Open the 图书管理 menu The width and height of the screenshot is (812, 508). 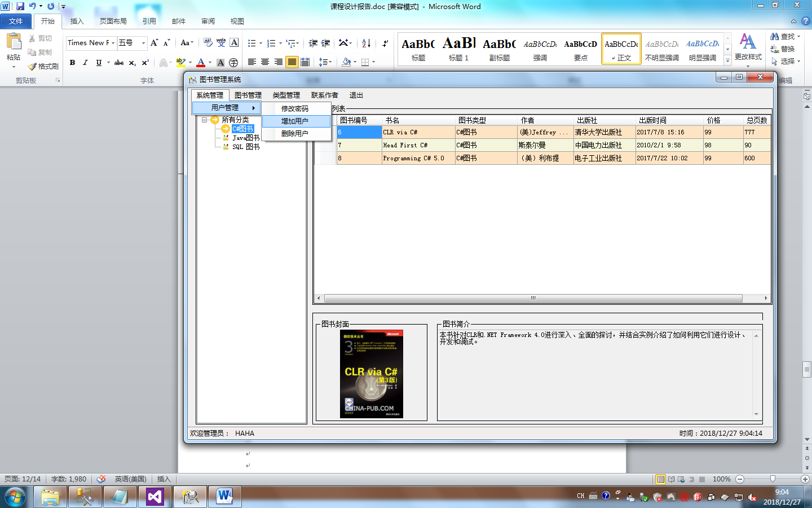tap(248, 95)
